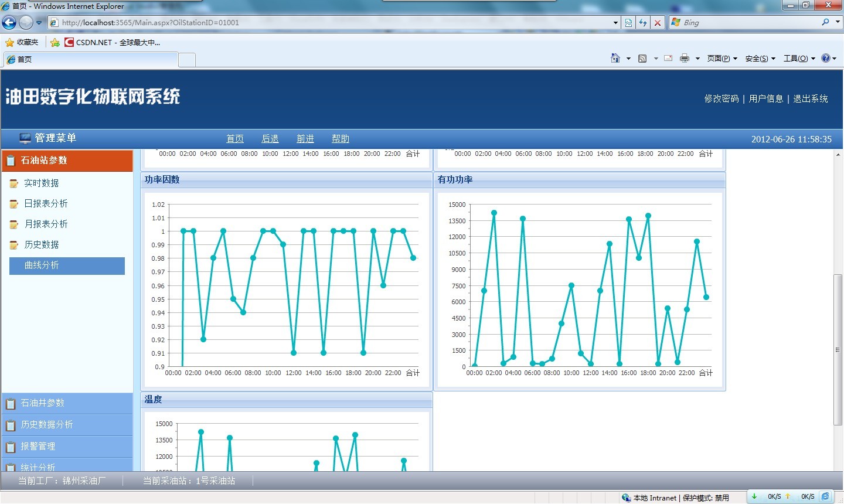Click the IE Back navigation arrow
The image size is (844, 504).
point(9,22)
